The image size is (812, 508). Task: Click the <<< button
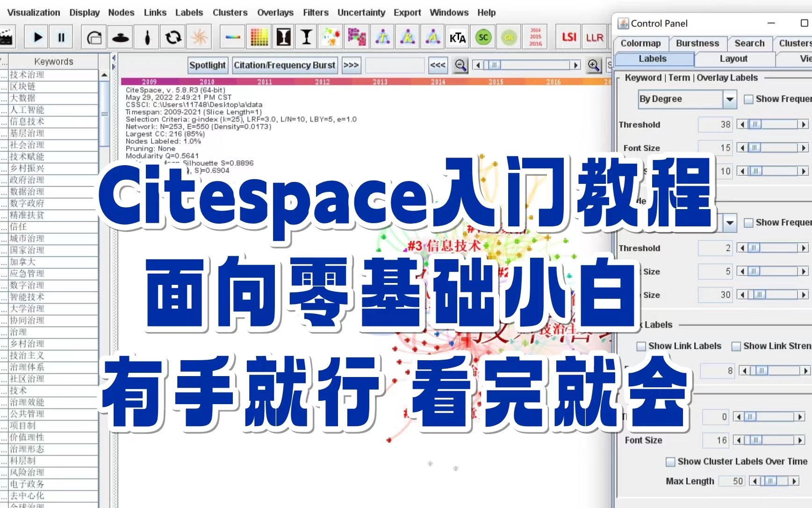pos(438,65)
